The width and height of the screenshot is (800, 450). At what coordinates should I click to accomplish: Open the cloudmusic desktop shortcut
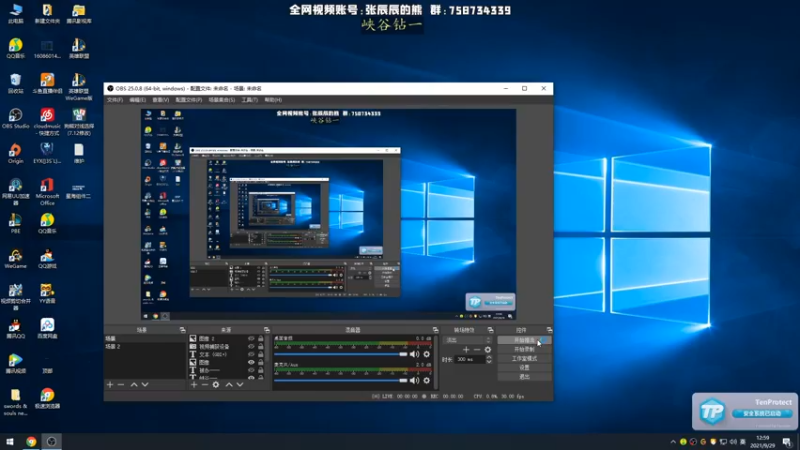[x=47, y=121]
